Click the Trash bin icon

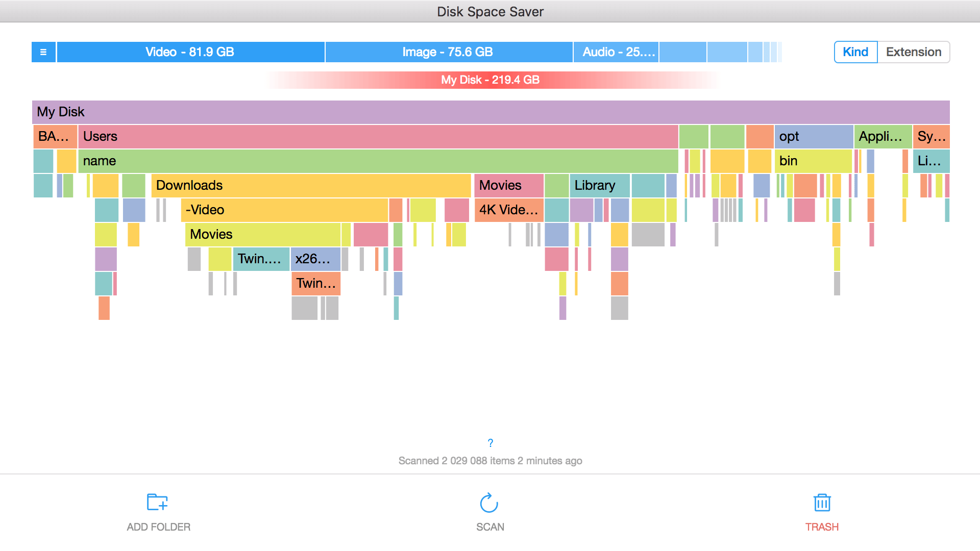coord(822,503)
